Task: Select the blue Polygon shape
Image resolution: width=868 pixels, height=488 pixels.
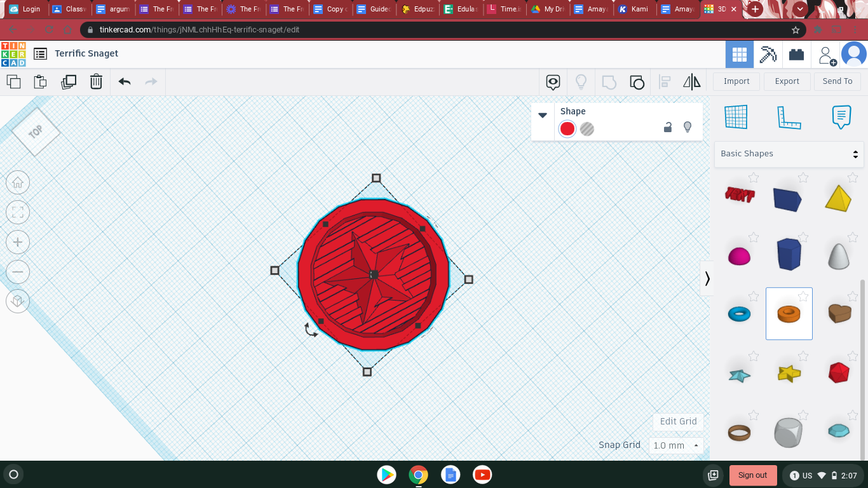Action: click(789, 254)
